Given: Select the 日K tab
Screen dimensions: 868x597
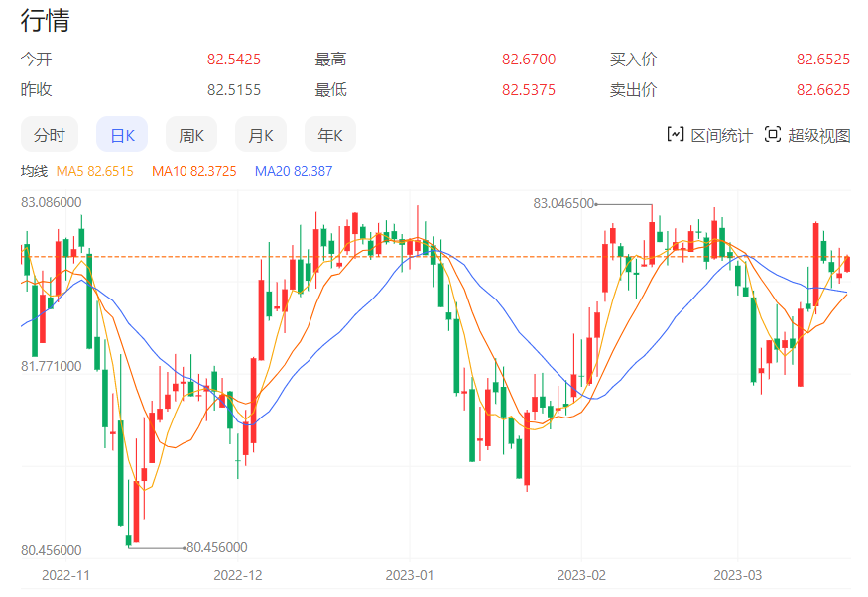Looking at the screenshot, I should pos(122,135).
